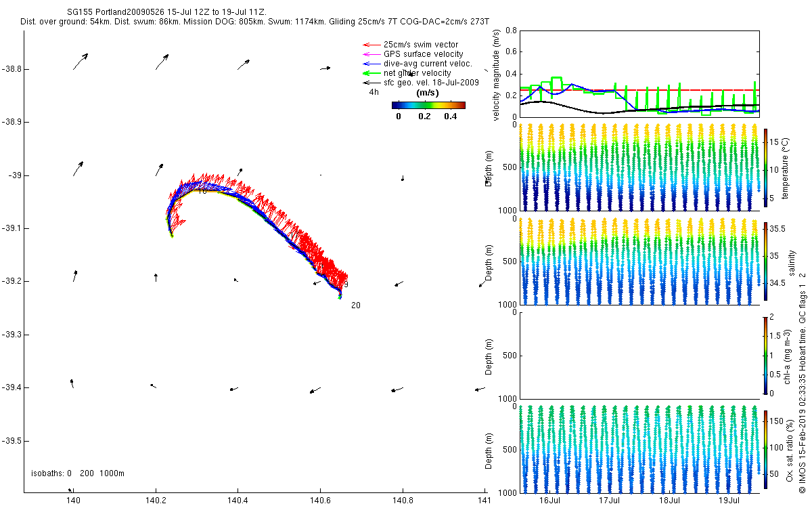Click the day label '20' at the track end
Viewport: 812px width, 508px height.
click(x=356, y=305)
